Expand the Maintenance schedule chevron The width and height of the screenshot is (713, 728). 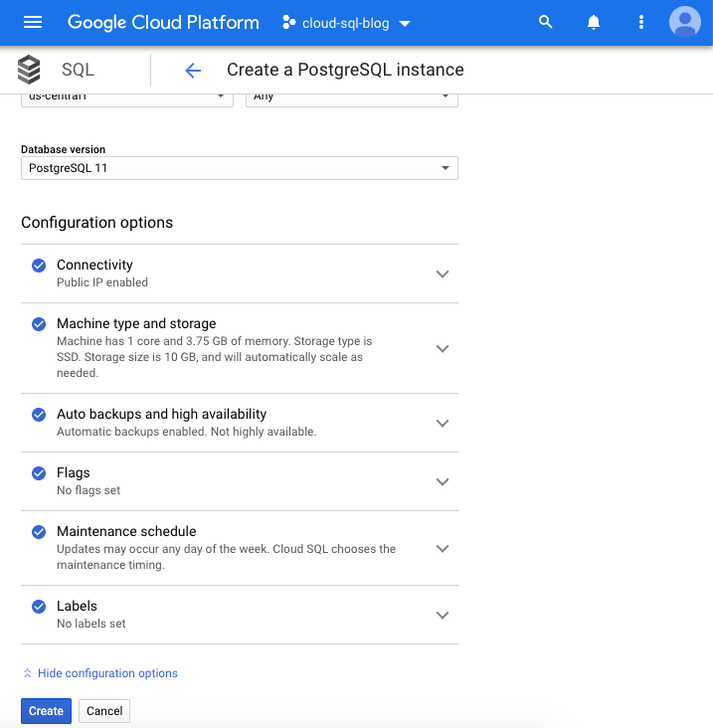[443, 548]
